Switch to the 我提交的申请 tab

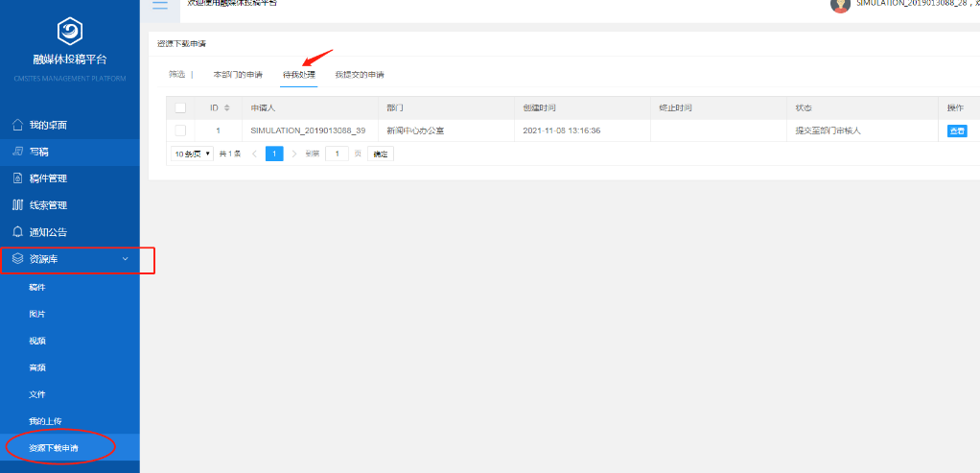click(360, 74)
